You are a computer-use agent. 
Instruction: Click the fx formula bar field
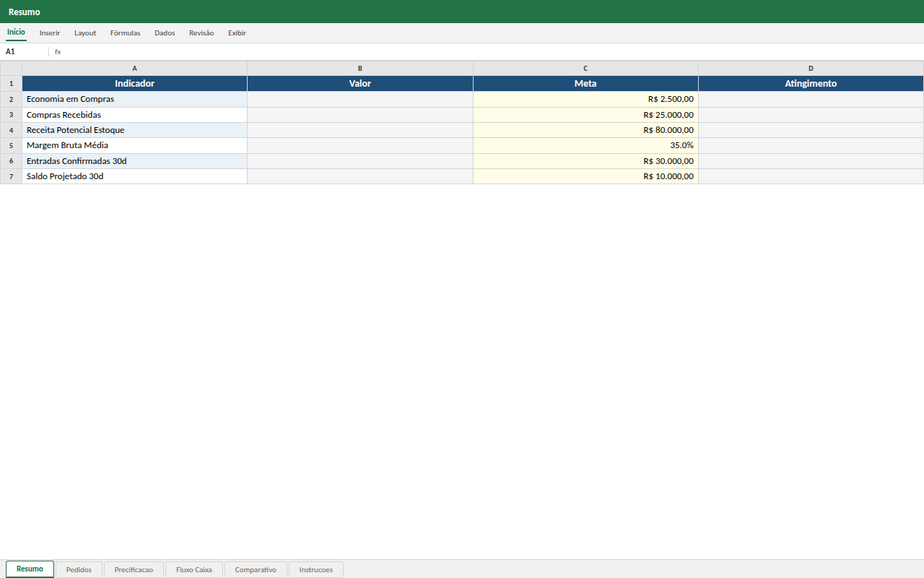coord(488,52)
